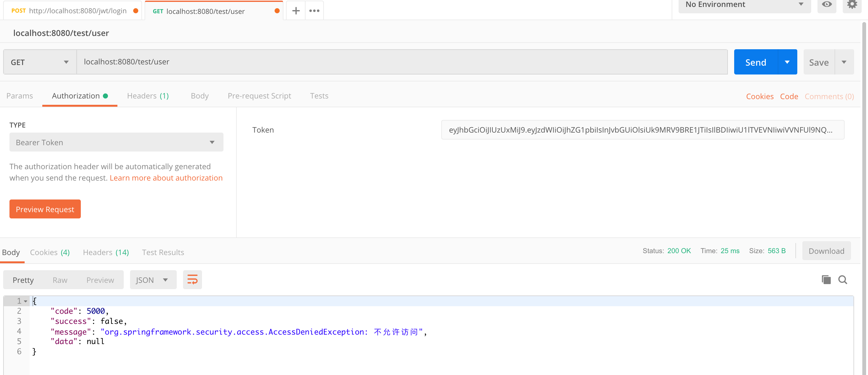Image resolution: width=868 pixels, height=375 pixels.
Task: Expand Save button dropdown arrow
Action: coord(844,62)
